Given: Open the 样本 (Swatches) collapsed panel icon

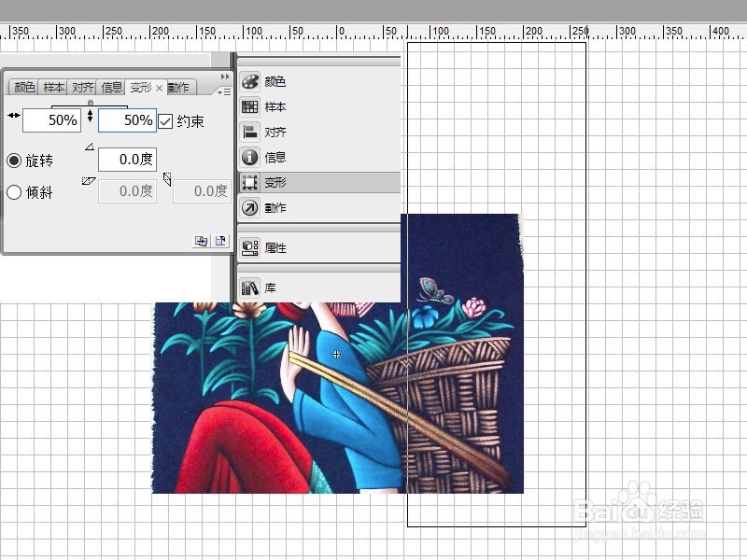Looking at the screenshot, I should tap(249, 106).
